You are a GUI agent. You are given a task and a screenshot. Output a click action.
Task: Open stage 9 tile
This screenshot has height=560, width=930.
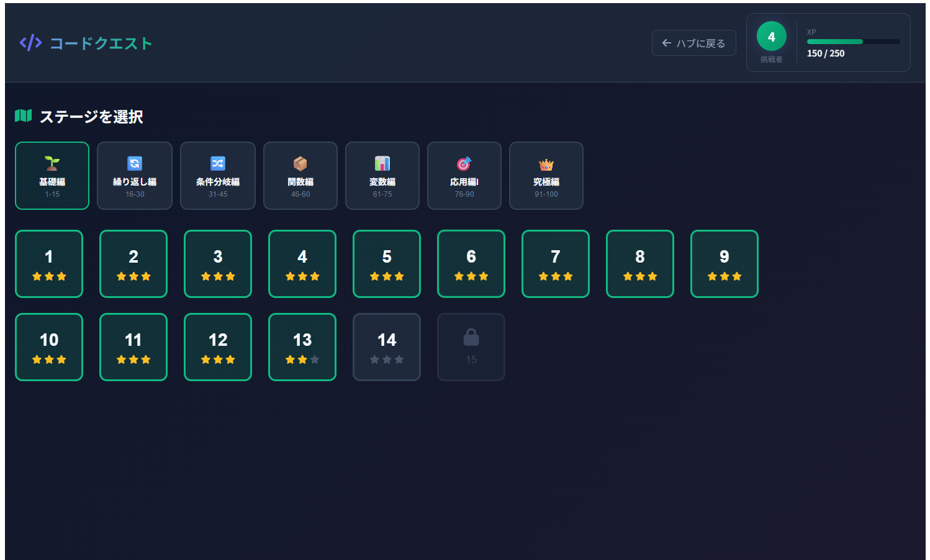tap(725, 264)
